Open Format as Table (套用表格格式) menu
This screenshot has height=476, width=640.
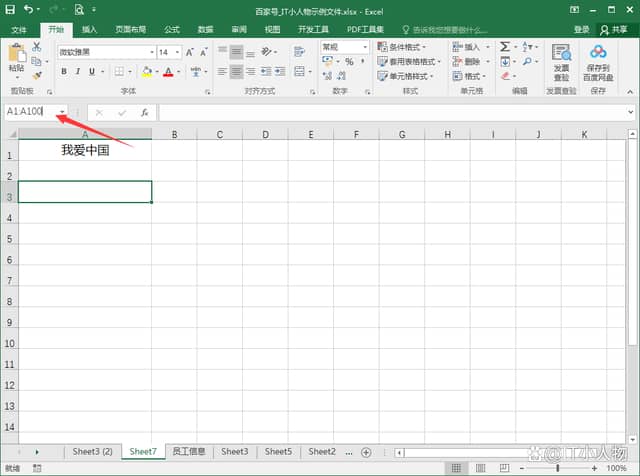tap(409, 62)
